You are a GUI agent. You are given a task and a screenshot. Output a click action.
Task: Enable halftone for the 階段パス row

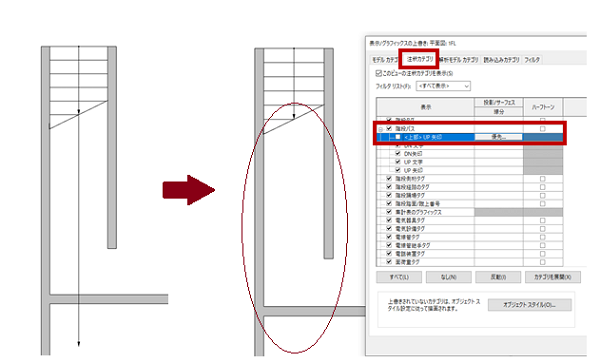coord(542,129)
